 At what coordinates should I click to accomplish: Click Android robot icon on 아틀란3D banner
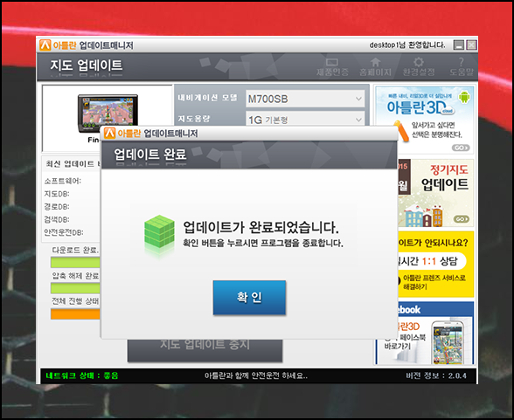(x=464, y=97)
